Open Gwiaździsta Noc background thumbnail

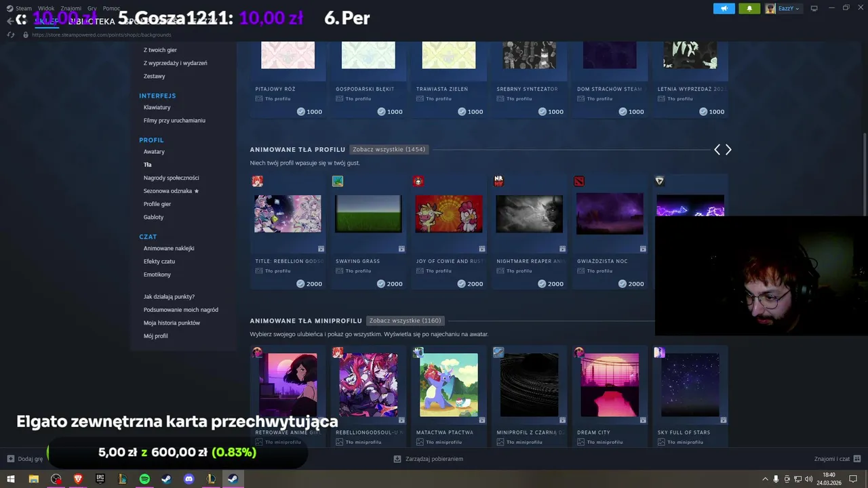click(610, 213)
